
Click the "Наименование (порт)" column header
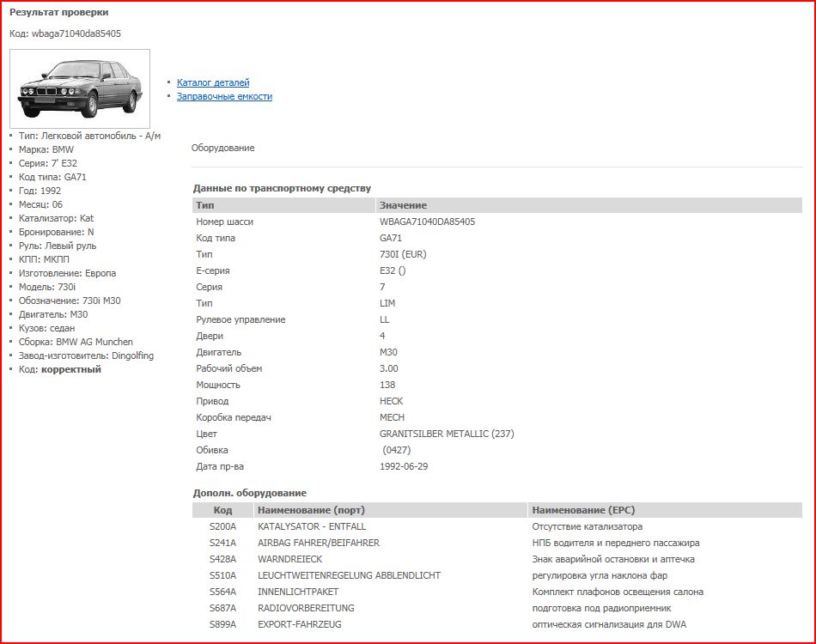click(311, 510)
